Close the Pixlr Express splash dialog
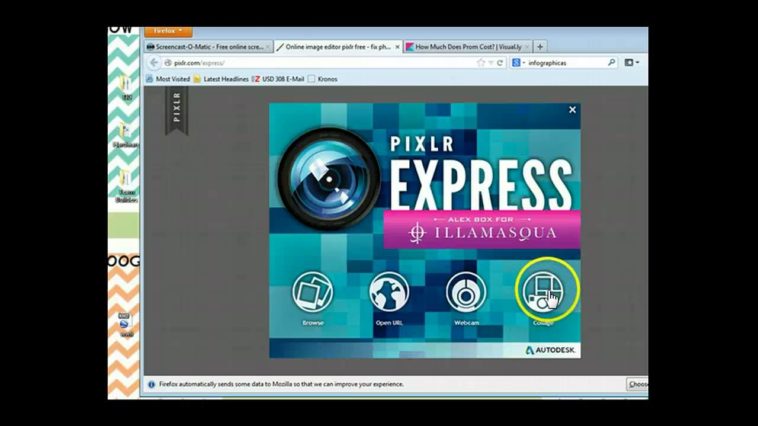This screenshot has height=426, width=758. (572, 110)
